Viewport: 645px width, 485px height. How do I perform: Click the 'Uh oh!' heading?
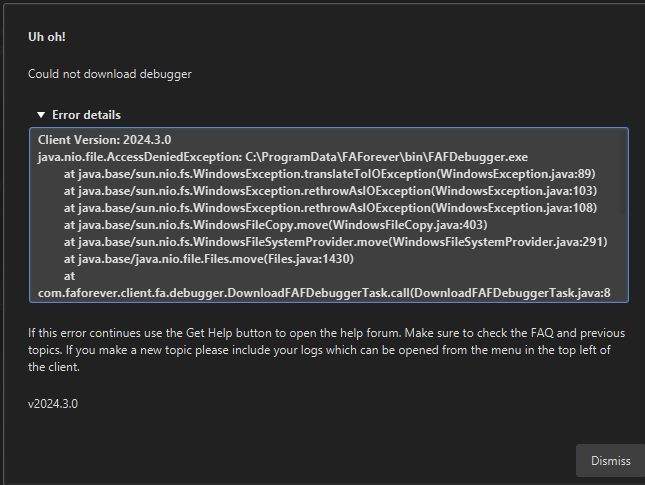(x=47, y=37)
